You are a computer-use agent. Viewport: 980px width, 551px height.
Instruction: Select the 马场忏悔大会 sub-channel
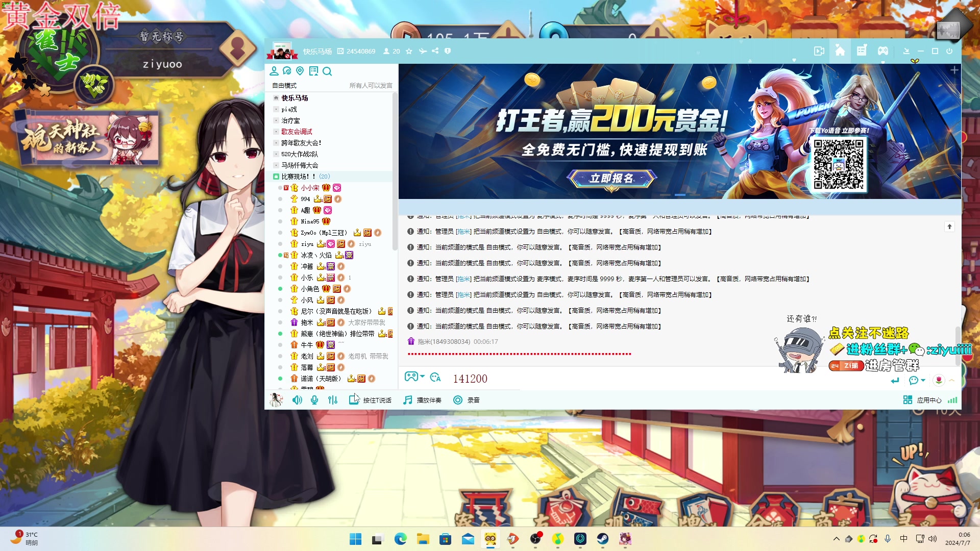tap(300, 165)
